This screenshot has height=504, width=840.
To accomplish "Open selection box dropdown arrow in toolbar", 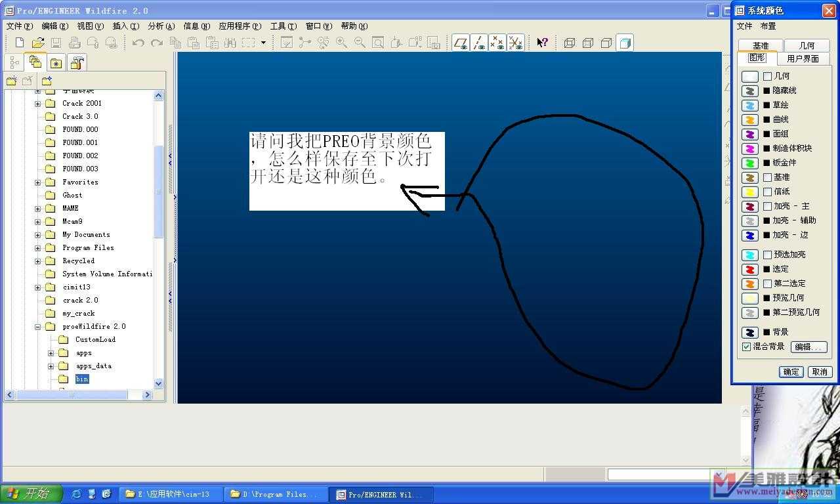I will click(263, 43).
